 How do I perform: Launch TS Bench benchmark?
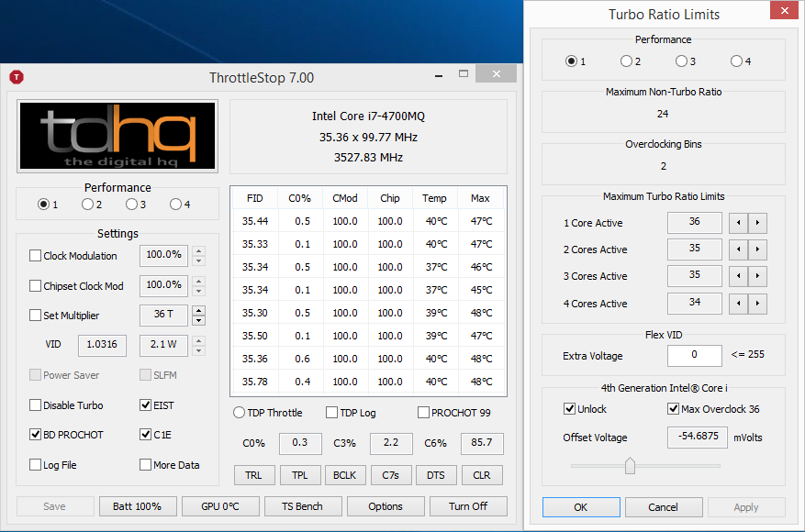[303, 506]
